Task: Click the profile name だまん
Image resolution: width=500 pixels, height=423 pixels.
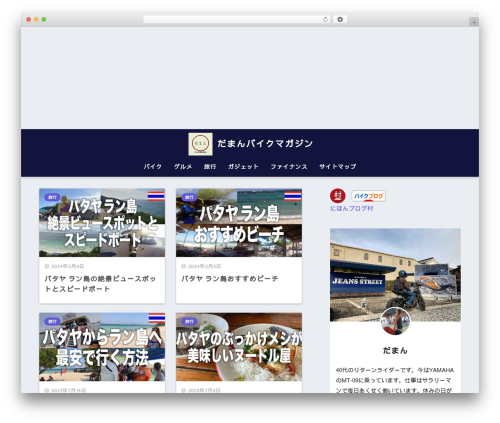Action: pos(395,350)
